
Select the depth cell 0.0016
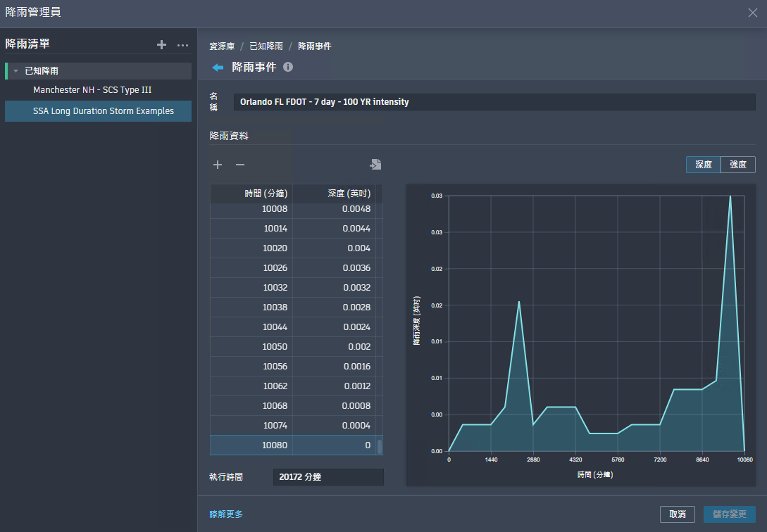[335, 367]
